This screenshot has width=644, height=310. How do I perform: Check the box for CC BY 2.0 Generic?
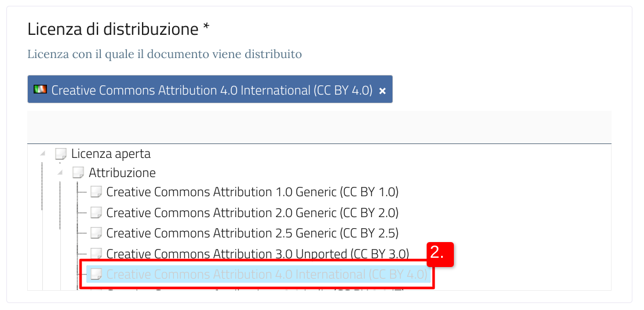coord(96,212)
